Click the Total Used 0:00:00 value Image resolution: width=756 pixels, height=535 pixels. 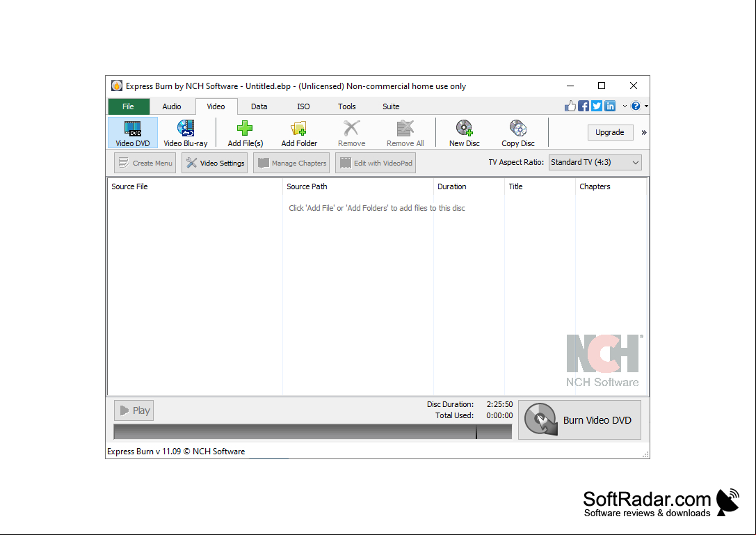click(x=499, y=415)
